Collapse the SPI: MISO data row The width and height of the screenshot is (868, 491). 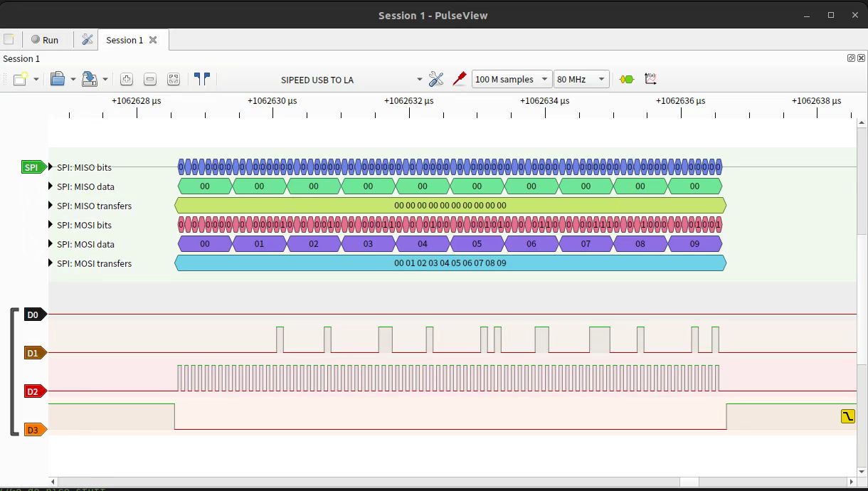[x=51, y=186]
